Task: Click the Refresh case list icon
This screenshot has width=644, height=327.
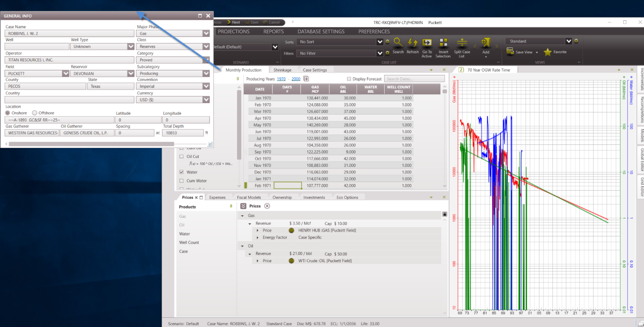Action: click(413, 43)
